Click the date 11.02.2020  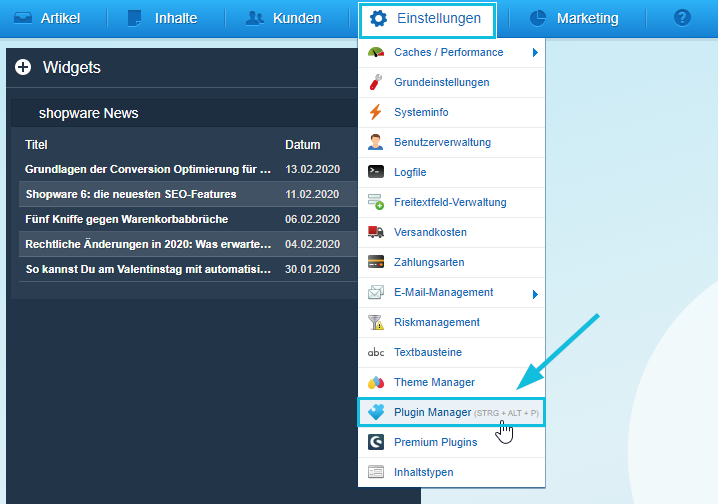click(x=312, y=194)
